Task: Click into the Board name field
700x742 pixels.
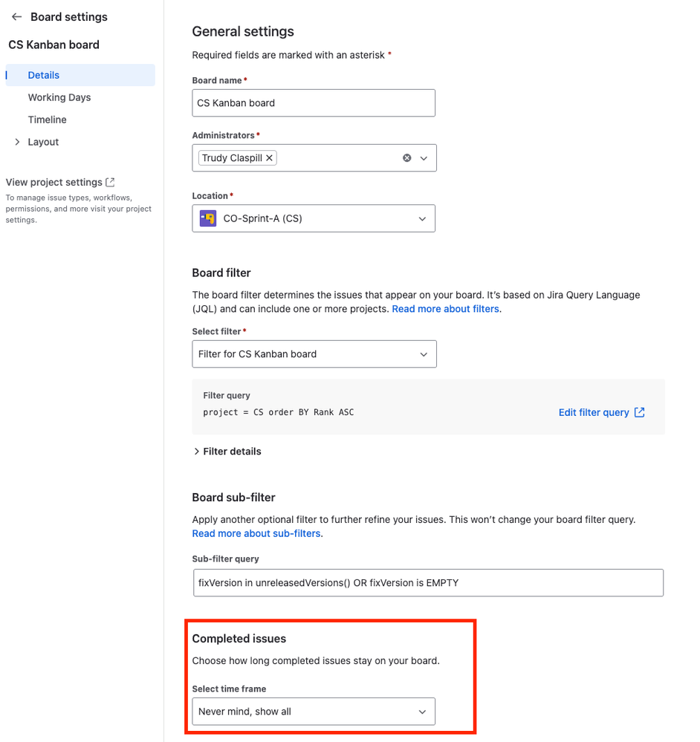Action: pyautogui.click(x=314, y=103)
